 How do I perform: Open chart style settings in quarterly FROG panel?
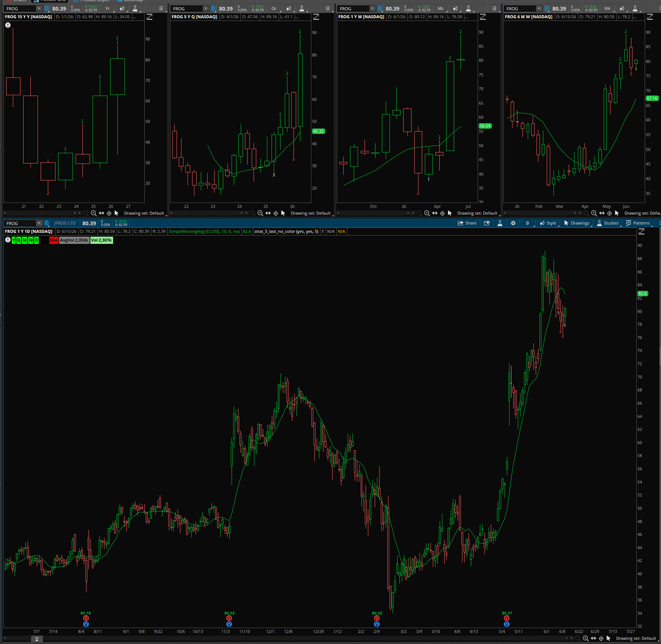pyautogui.click(x=289, y=9)
